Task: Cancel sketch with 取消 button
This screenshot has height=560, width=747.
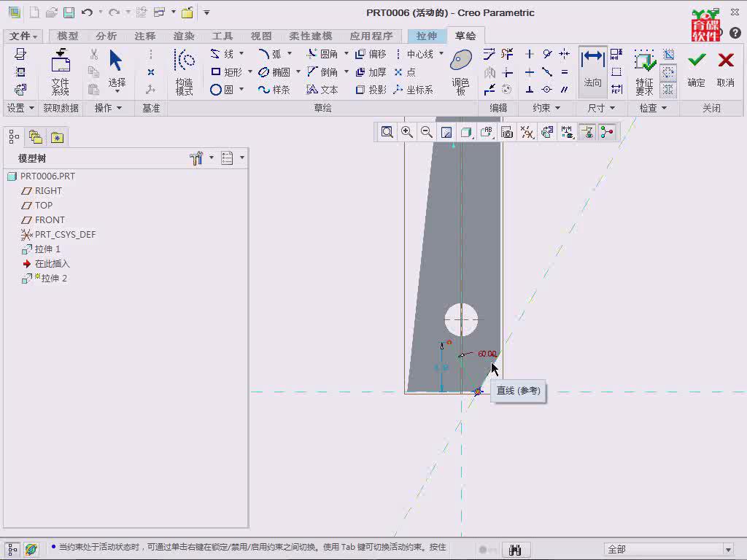Action: 726,69
